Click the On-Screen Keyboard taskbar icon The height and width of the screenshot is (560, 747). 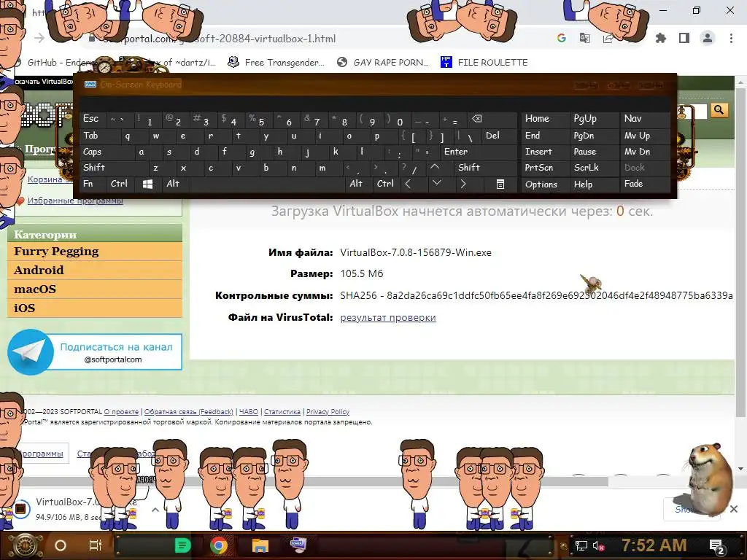298,544
